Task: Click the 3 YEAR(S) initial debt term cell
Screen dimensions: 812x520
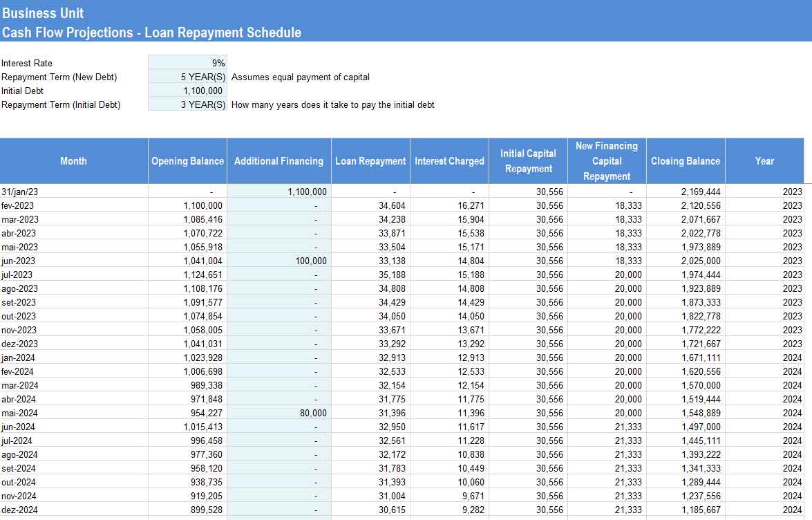Action: (187, 104)
